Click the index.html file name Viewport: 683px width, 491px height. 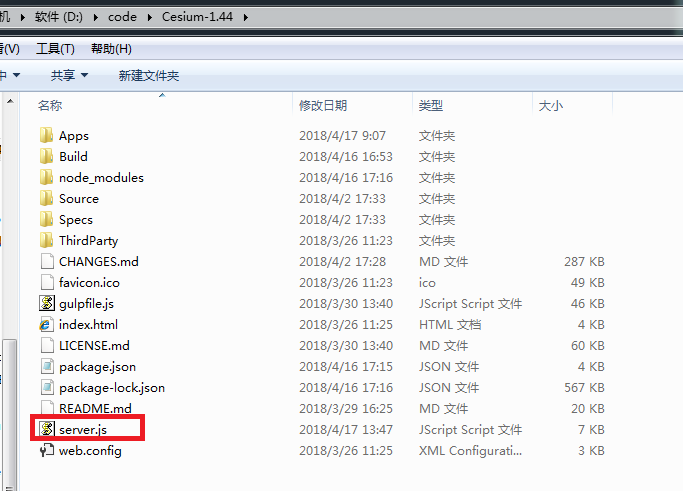88,325
